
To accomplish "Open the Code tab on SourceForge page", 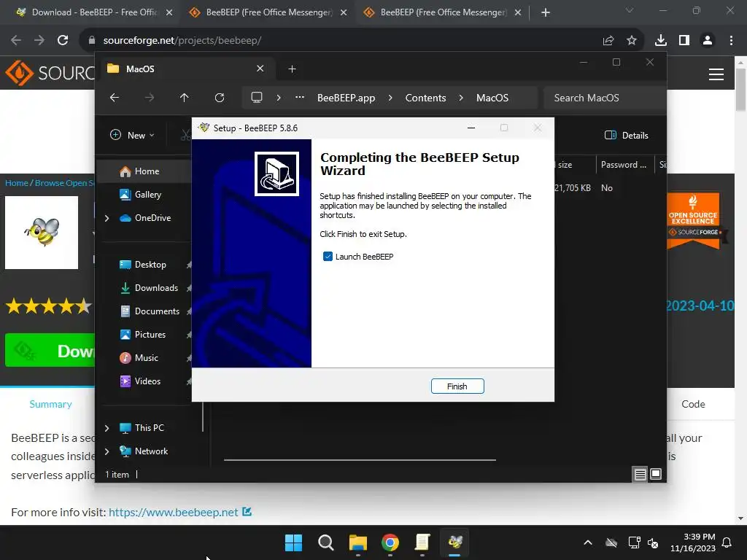I will [693, 404].
